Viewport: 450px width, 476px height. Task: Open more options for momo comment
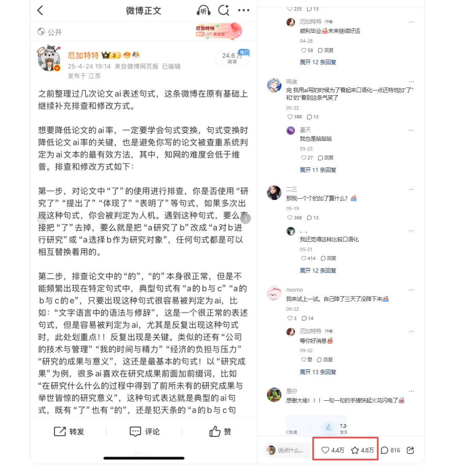click(411, 290)
